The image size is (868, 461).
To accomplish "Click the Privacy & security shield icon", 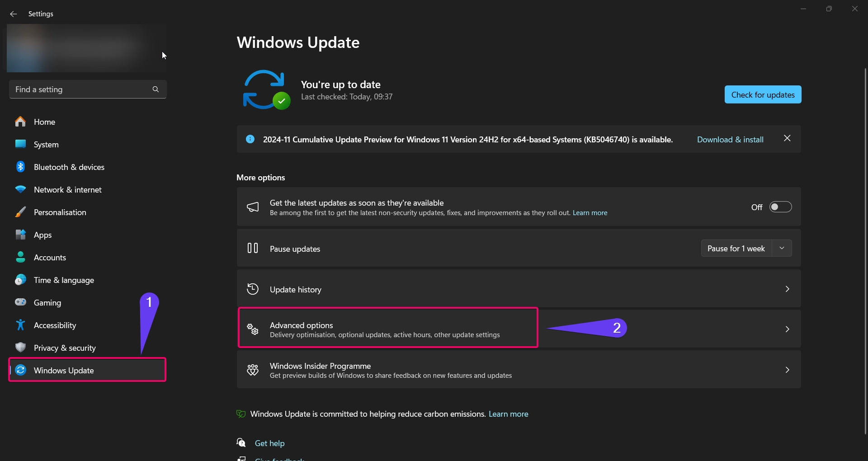I will 20,348.
